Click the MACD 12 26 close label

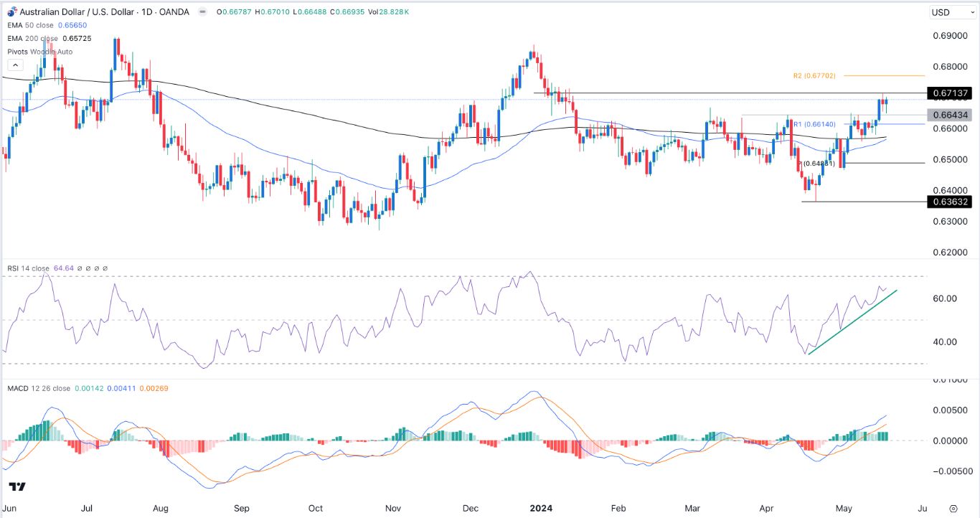coord(39,388)
